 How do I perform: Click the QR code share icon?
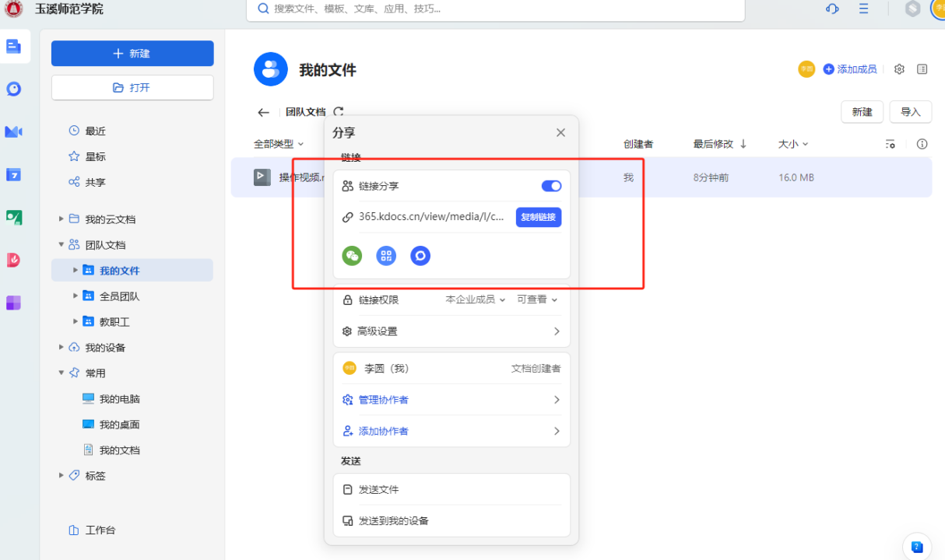coord(386,255)
